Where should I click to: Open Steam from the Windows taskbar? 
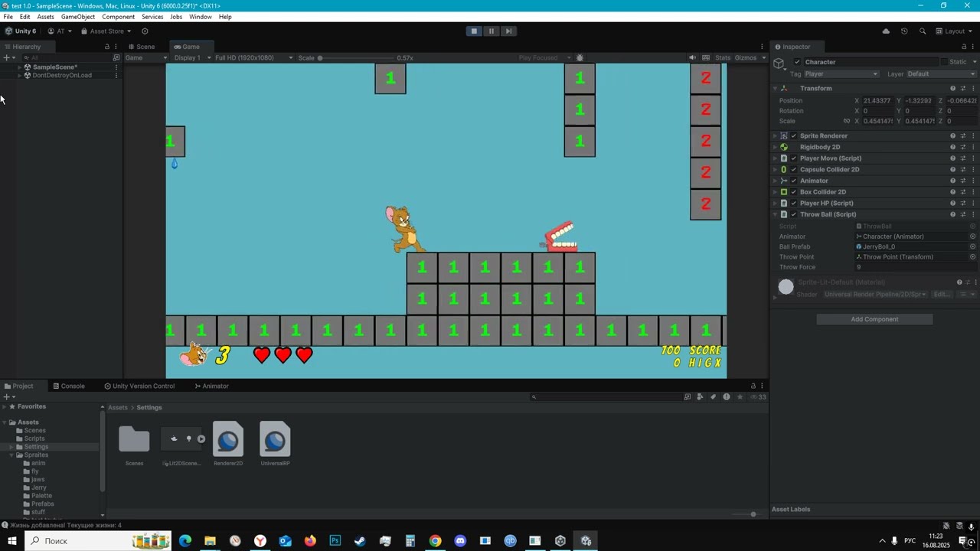coord(360,541)
